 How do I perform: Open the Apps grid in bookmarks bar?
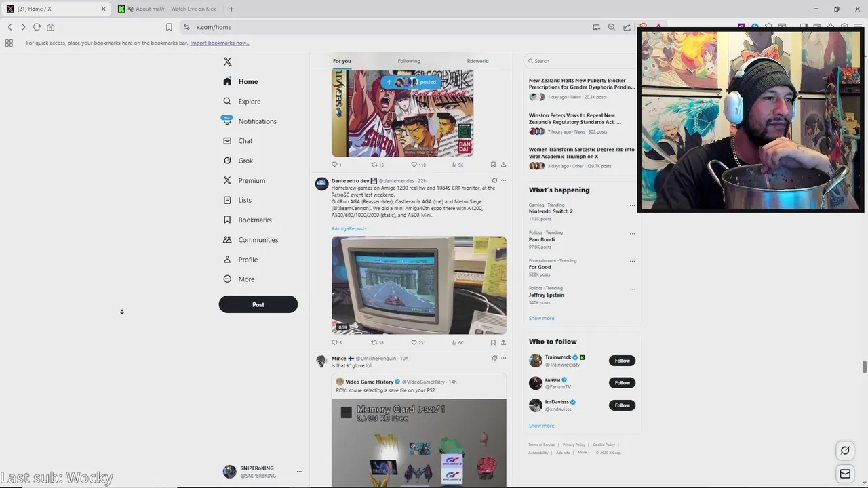[x=9, y=43]
